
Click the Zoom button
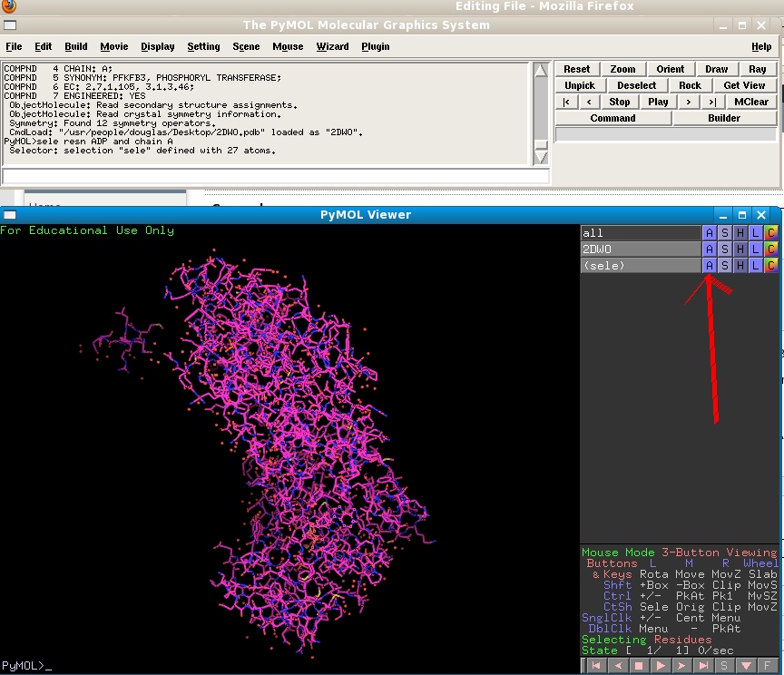pos(623,69)
